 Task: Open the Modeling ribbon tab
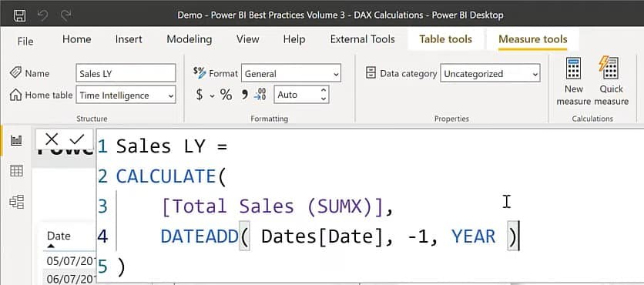pos(190,39)
